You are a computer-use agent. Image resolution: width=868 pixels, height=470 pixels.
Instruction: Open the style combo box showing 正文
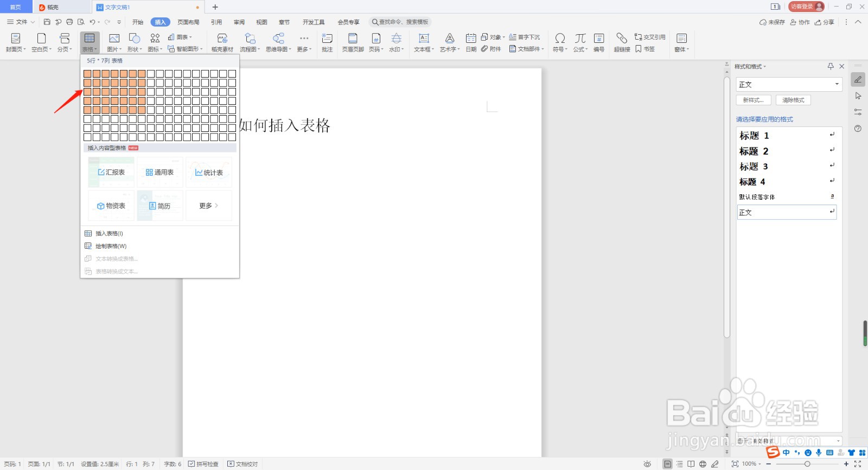pos(789,84)
